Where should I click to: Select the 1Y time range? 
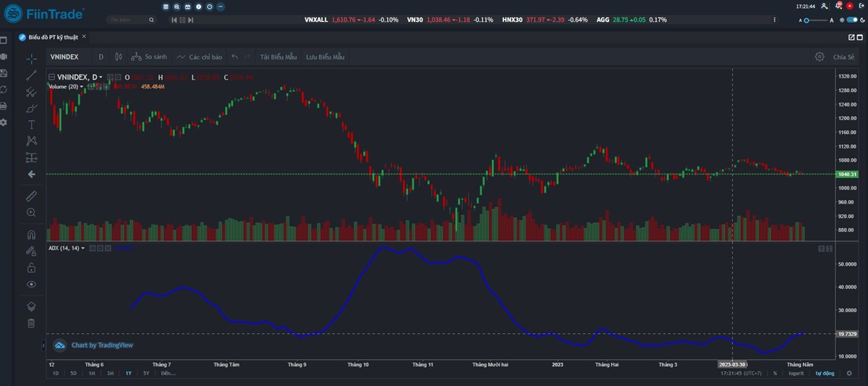128,374
